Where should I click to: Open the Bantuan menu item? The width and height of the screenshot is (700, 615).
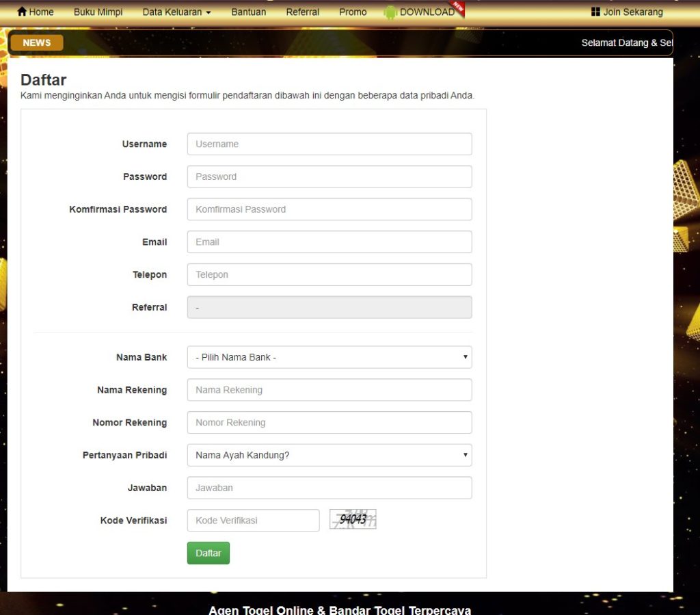pyautogui.click(x=248, y=12)
